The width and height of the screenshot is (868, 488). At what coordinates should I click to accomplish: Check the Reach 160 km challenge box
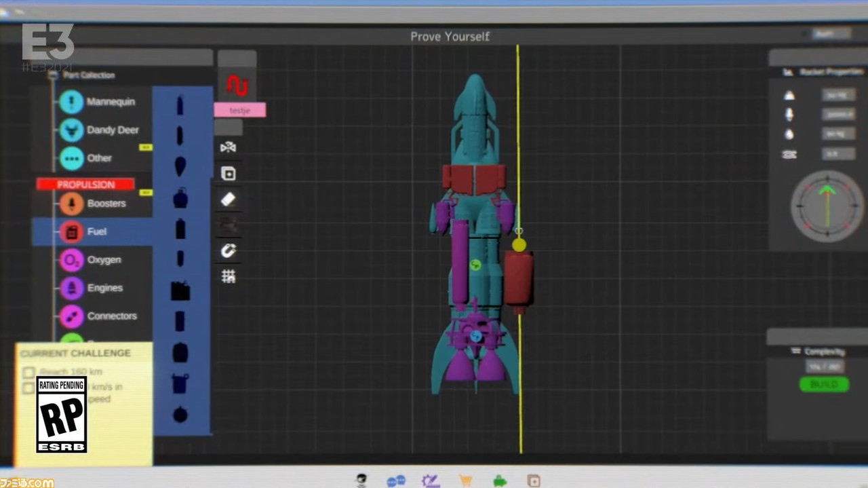tap(28, 373)
